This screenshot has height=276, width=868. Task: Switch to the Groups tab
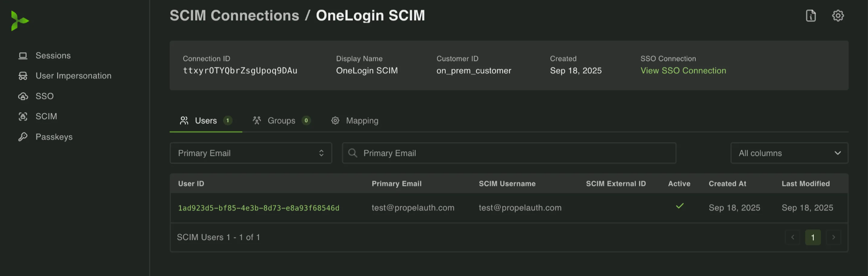tap(281, 120)
